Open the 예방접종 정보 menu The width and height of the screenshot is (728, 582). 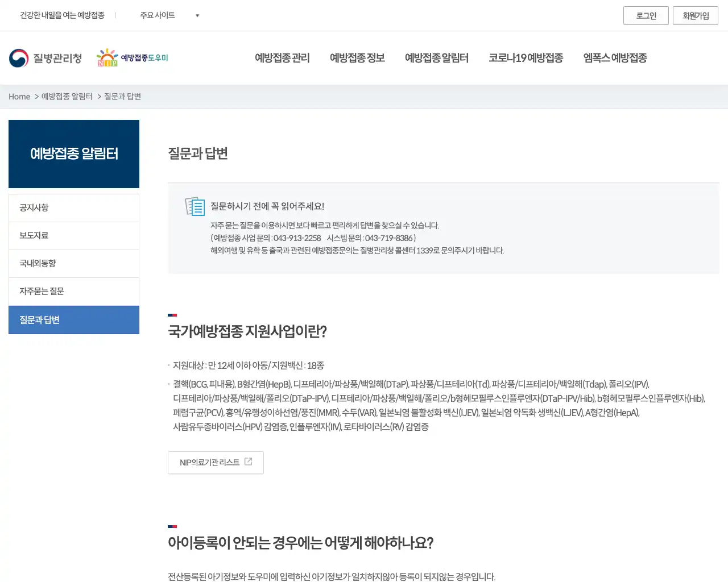357,57
